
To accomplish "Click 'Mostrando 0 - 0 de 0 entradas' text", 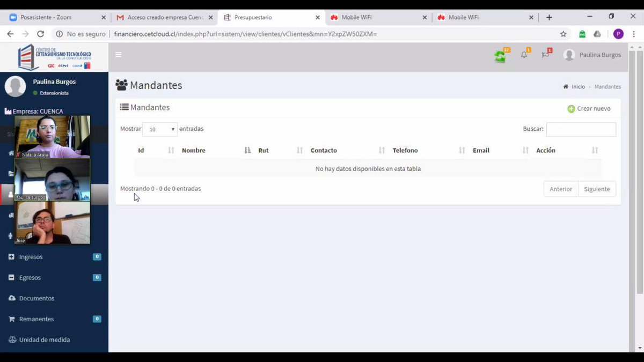I will point(160,189).
